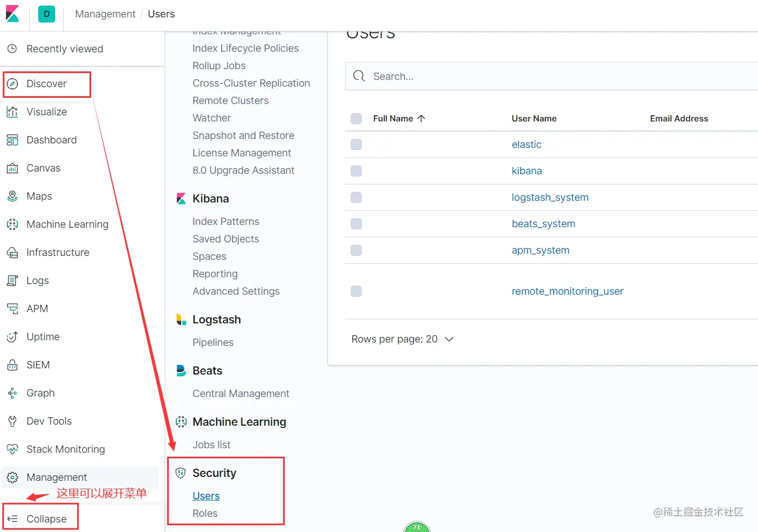Image resolution: width=758 pixels, height=532 pixels.
Task: Open Dashboard from the sidebar
Action: point(52,140)
